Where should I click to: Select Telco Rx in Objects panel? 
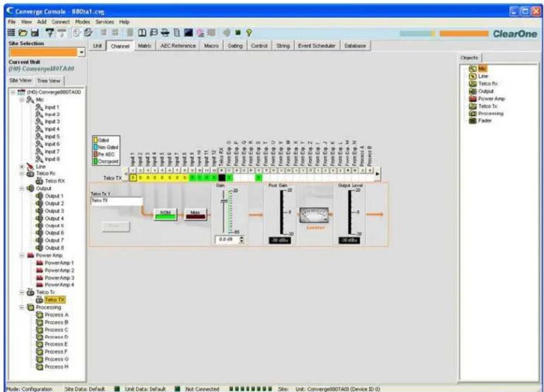[483, 84]
